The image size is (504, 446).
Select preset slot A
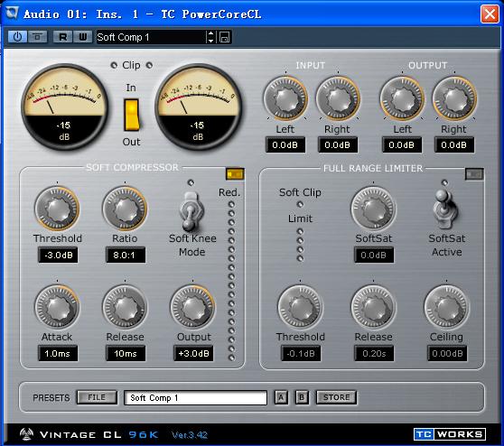coord(281,397)
